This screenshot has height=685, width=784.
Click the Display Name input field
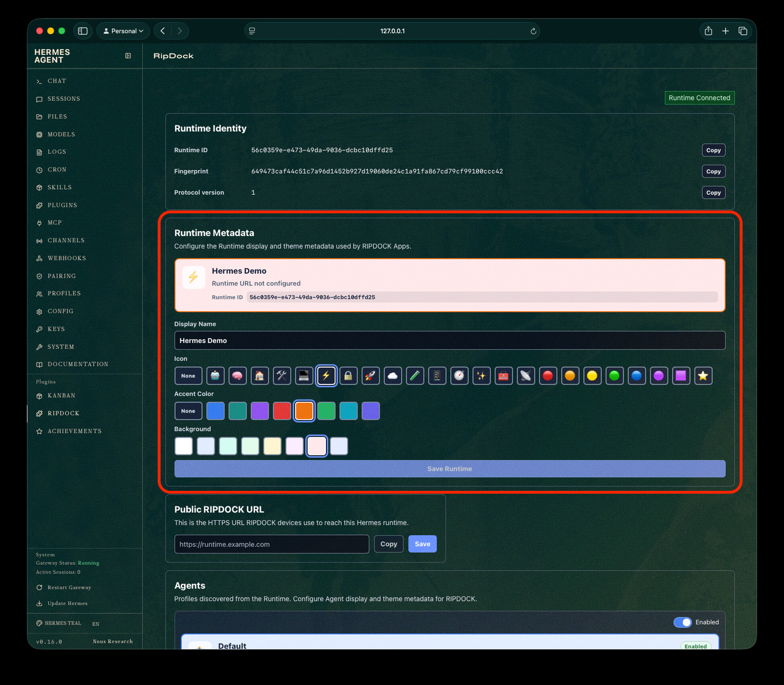pyautogui.click(x=450, y=340)
